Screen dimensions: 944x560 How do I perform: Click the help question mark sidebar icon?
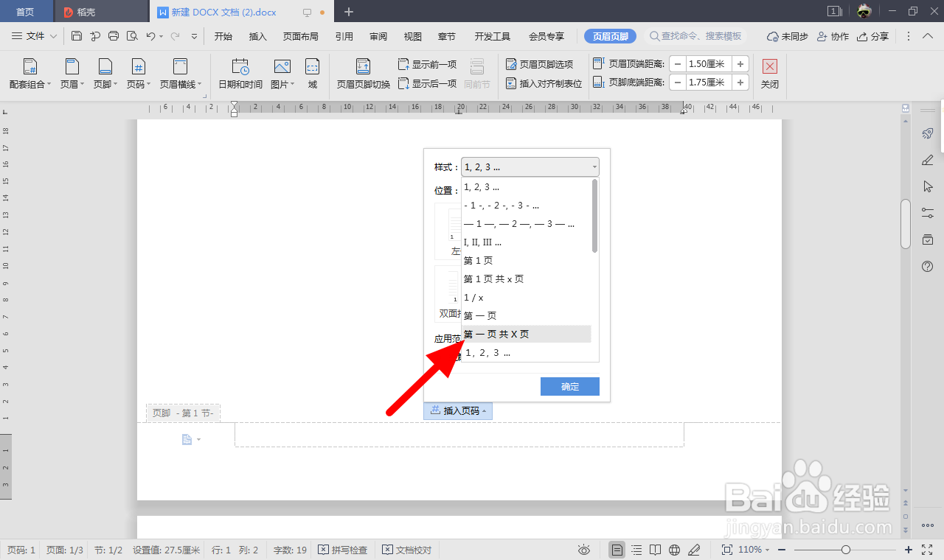tap(928, 266)
